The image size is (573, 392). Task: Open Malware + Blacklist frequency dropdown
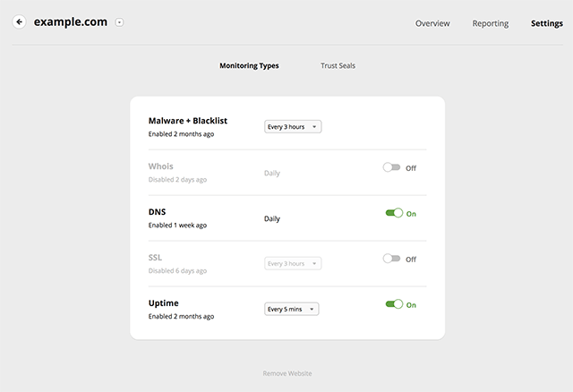(293, 127)
